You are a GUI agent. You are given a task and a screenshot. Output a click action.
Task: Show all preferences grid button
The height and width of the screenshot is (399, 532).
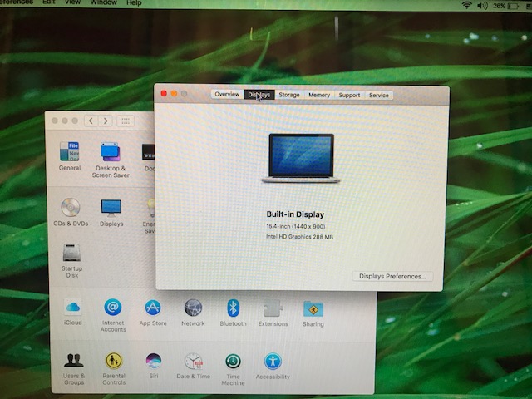126,121
